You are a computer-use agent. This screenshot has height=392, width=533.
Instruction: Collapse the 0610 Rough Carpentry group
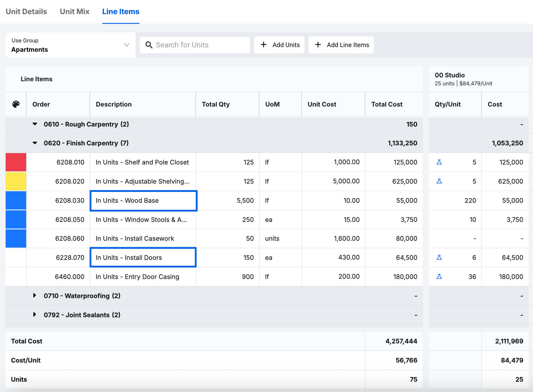point(35,124)
